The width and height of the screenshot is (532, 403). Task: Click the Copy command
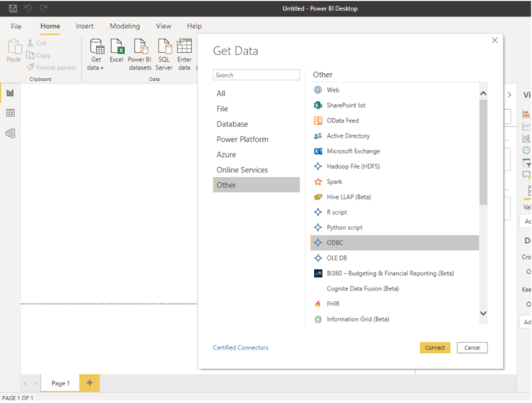(38, 55)
